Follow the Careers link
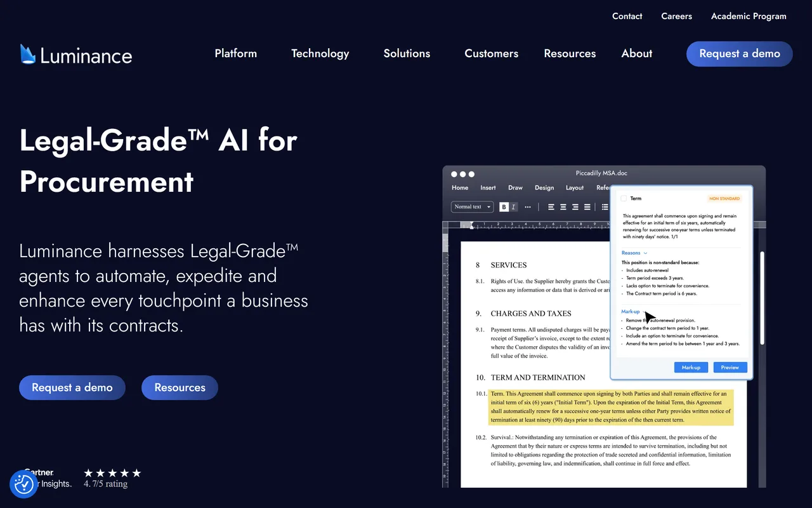 tap(677, 16)
